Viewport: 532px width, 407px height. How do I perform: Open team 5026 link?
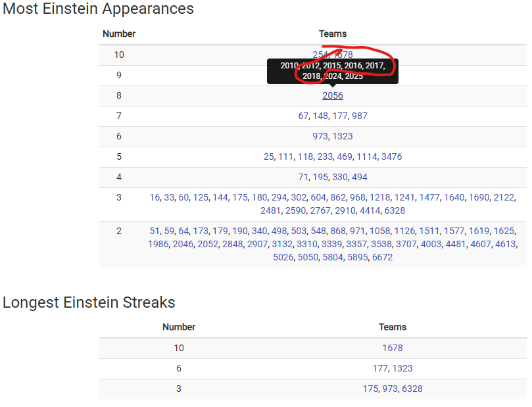(283, 258)
